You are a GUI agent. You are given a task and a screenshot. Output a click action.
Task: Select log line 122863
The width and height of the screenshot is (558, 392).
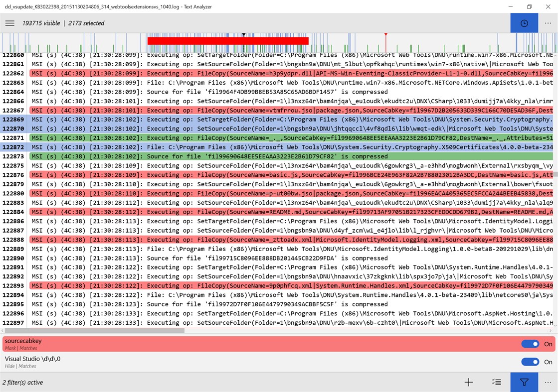[x=278, y=83]
